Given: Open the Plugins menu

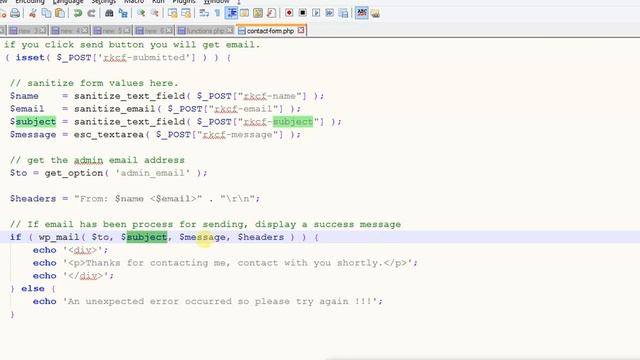Looking at the screenshot, I should point(184,2).
